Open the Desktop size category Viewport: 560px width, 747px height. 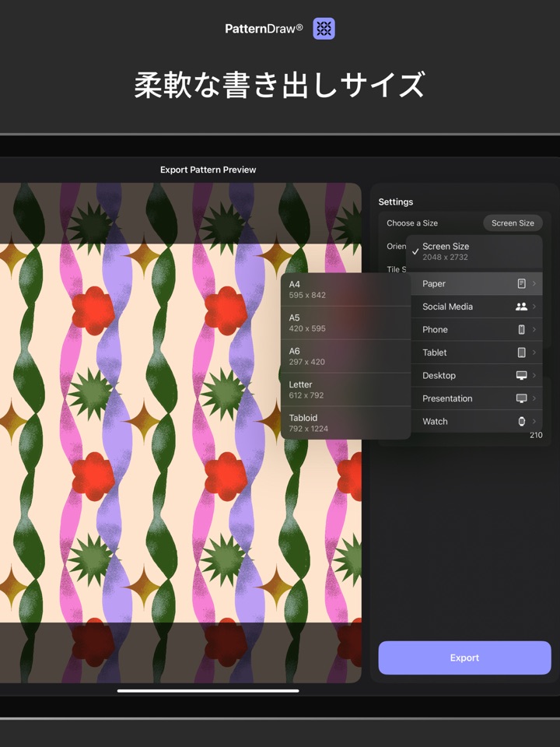[476, 375]
